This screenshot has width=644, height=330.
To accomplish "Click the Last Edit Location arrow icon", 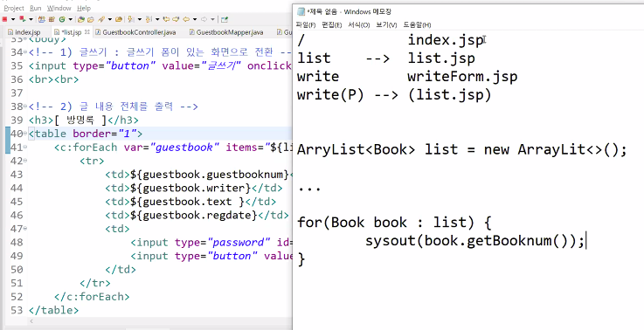I will click(x=166, y=19).
